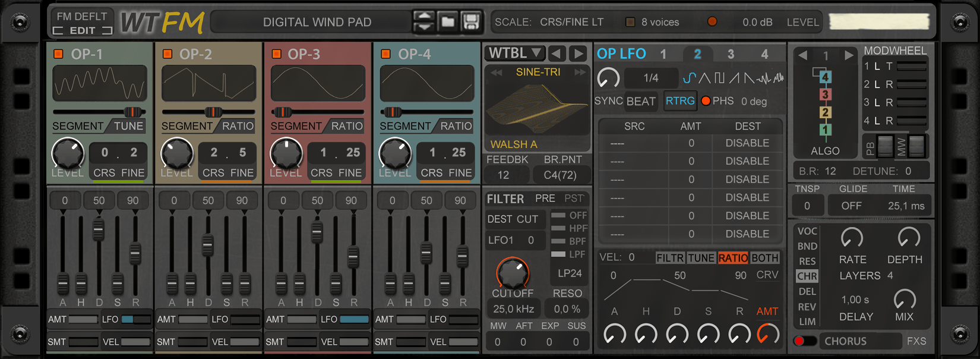Click the OP-4 sine waveform display
Image resolution: width=980 pixels, height=359 pixels.
(427, 83)
